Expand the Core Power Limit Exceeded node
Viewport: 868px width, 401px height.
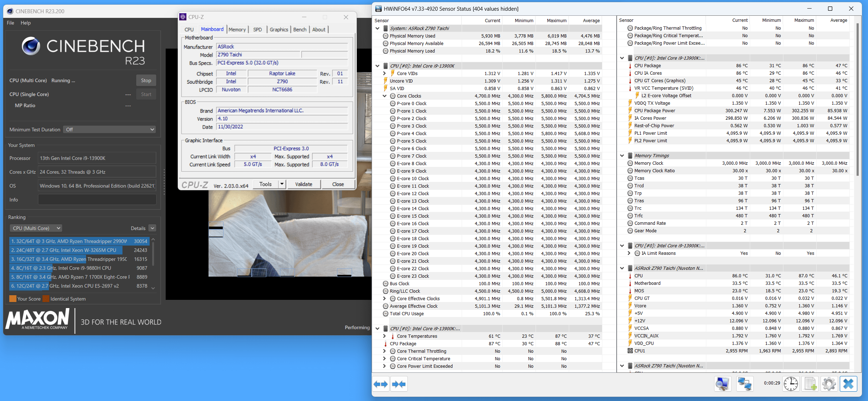point(385,366)
